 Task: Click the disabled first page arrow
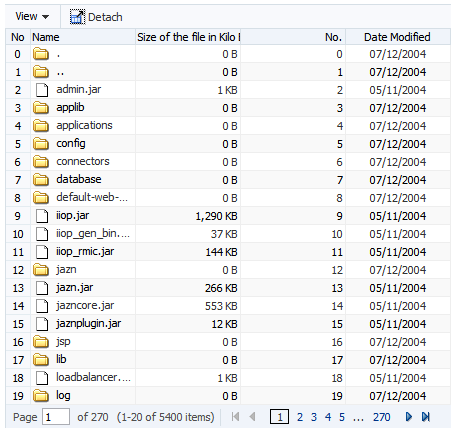[x=235, y=417]
